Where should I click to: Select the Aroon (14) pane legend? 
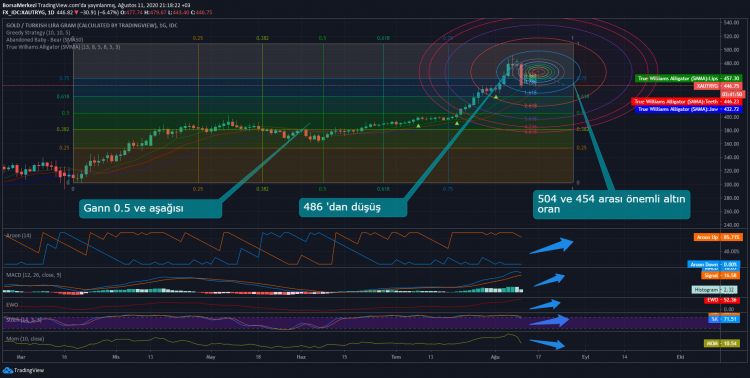click(x=18, y=235)
